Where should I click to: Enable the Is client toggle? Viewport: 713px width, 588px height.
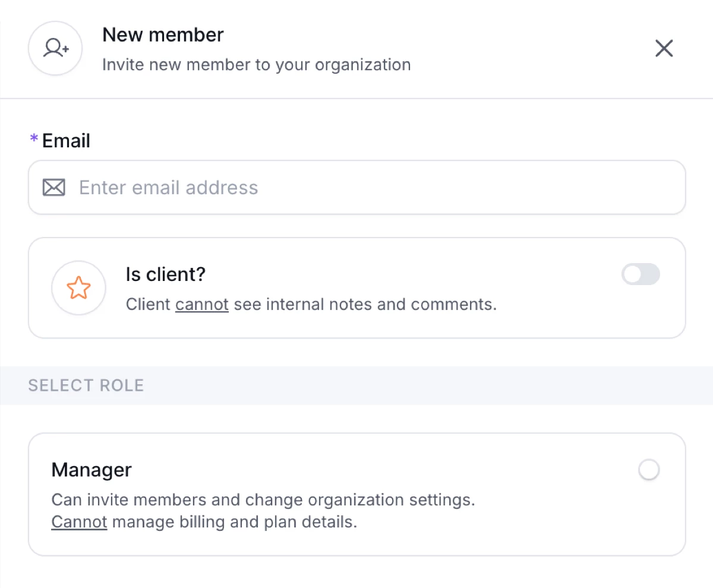click(x=641, y=274)
